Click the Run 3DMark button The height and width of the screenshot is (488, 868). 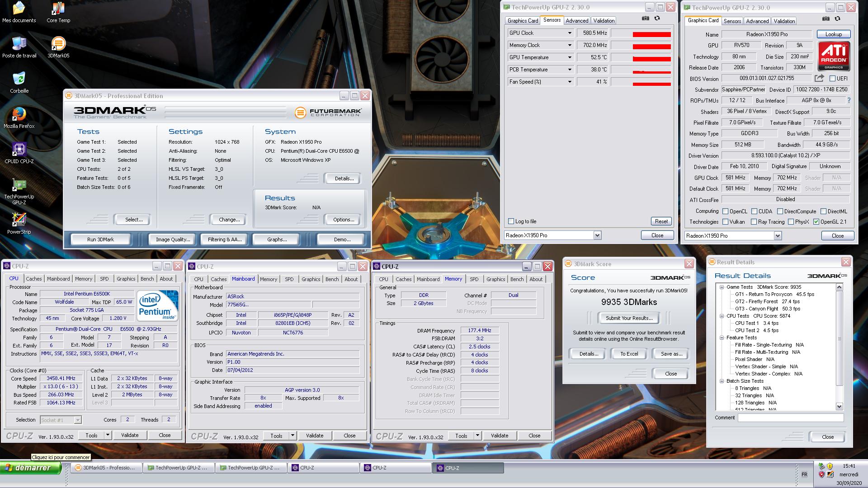[x=100, y=239]
